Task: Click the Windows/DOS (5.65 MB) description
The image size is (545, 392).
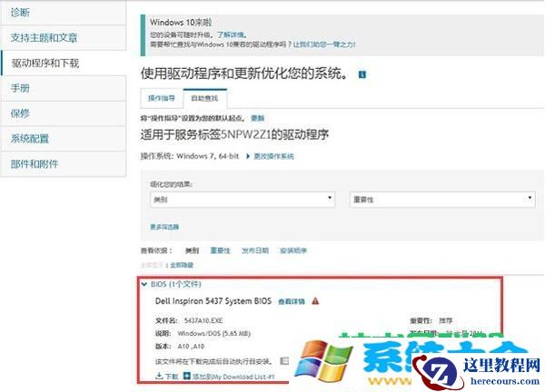Action: click(x=213, y=333)
